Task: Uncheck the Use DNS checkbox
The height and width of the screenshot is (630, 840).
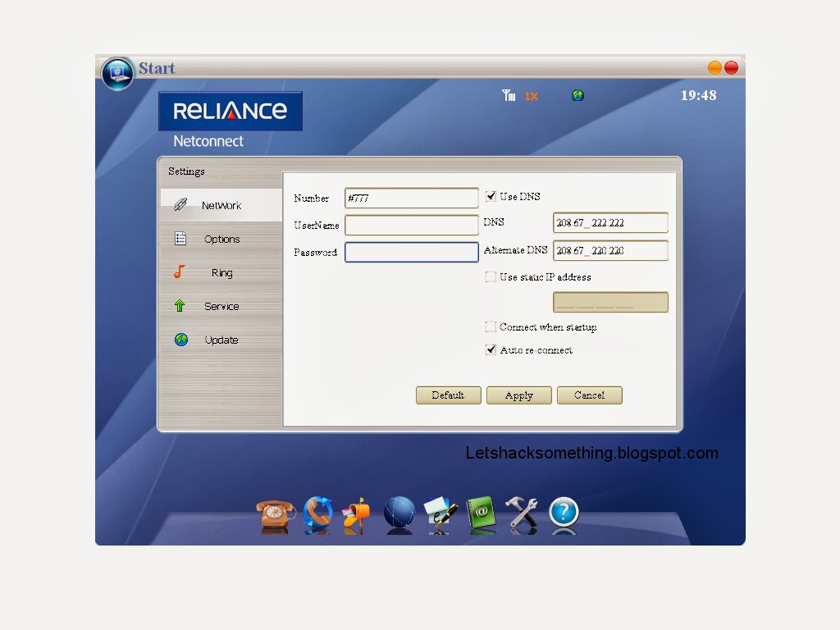Action: [x=491, y=196]
